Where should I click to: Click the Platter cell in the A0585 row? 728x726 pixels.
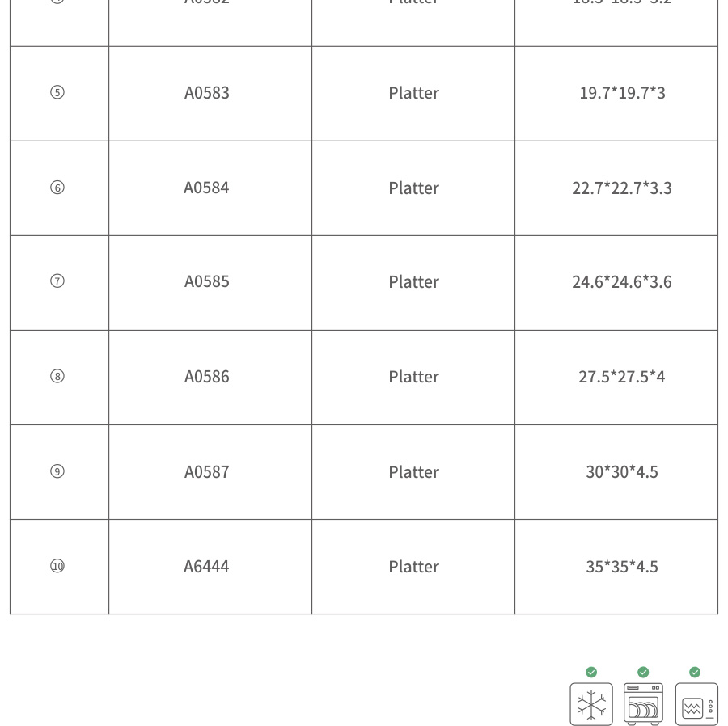click(413, 282)
